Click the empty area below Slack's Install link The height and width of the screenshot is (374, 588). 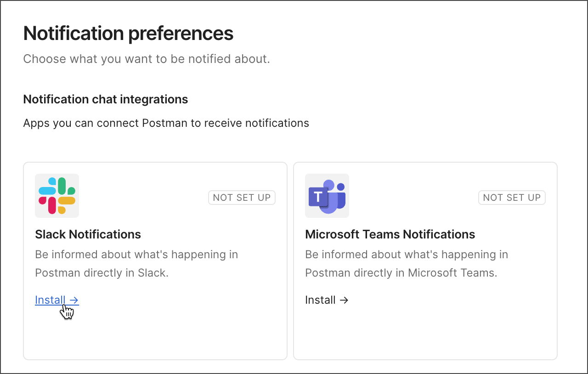point(155,335)
